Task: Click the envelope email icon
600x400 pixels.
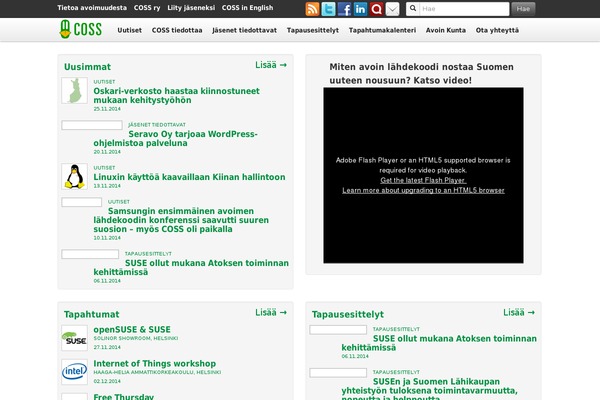Action: tap(392, 9)
